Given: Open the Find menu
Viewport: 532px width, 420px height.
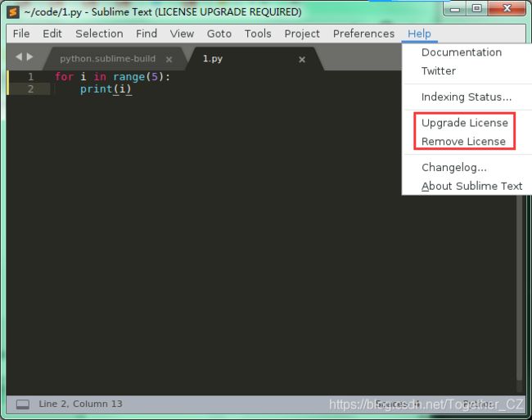Looking at the screenshot, I should pos(147,34).
